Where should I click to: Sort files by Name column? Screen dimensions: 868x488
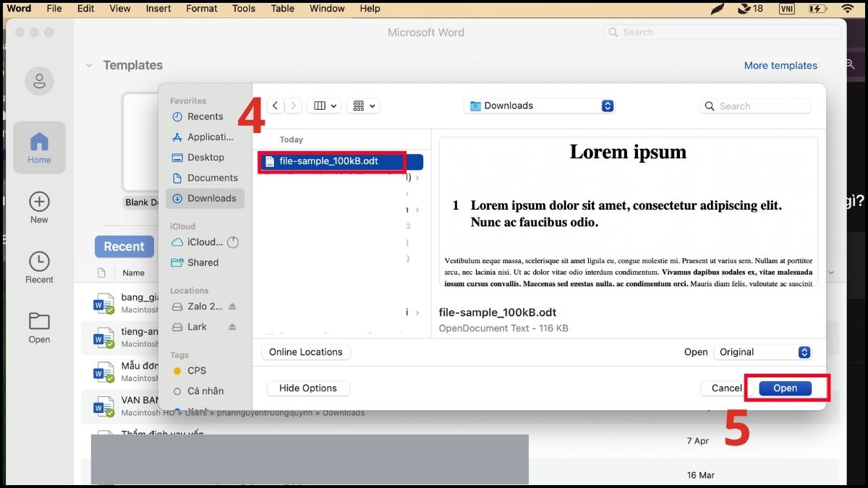133,273
